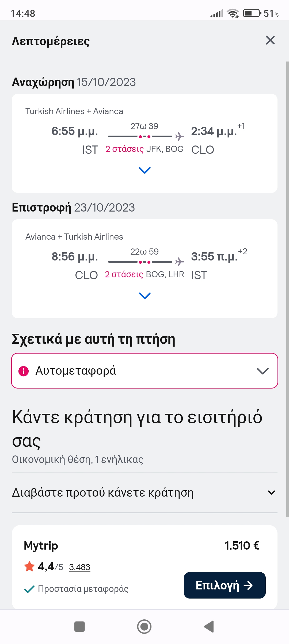Expand Διαβάστε προτού κάνετε κράτηση section
289x644 pixels.
pos(271,493)
